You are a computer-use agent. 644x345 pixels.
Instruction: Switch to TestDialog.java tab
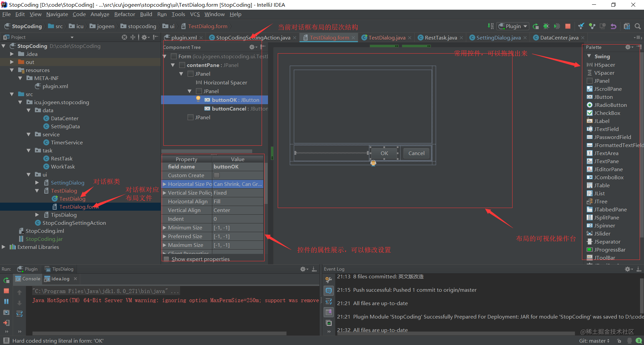[387, 38]
